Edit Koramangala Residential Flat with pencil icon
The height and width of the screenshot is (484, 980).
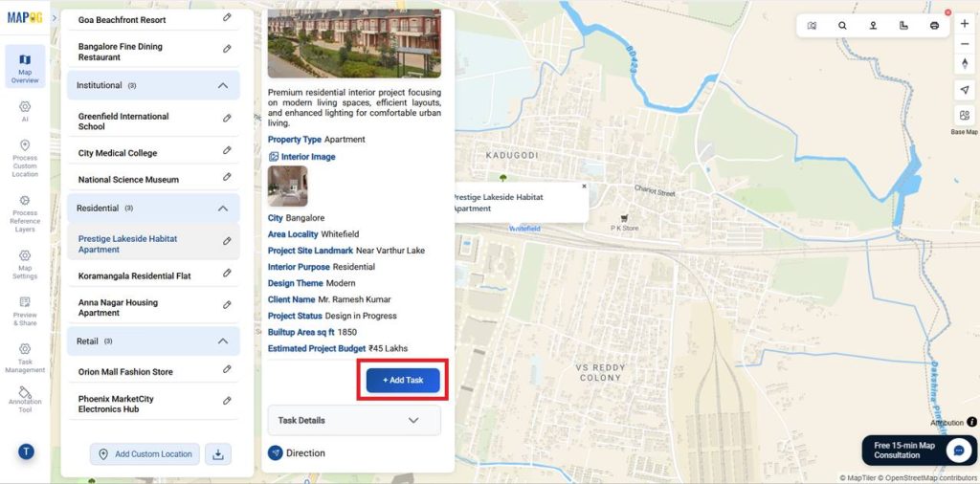[227, 275]
